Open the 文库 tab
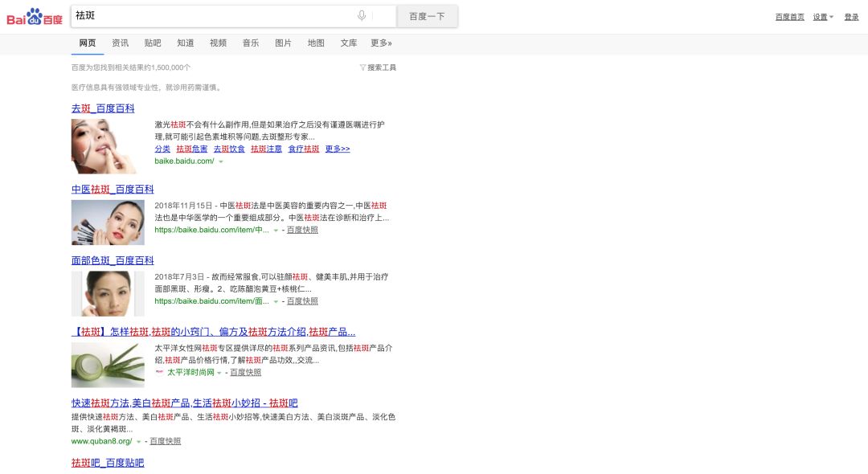 tap(349, 43)
